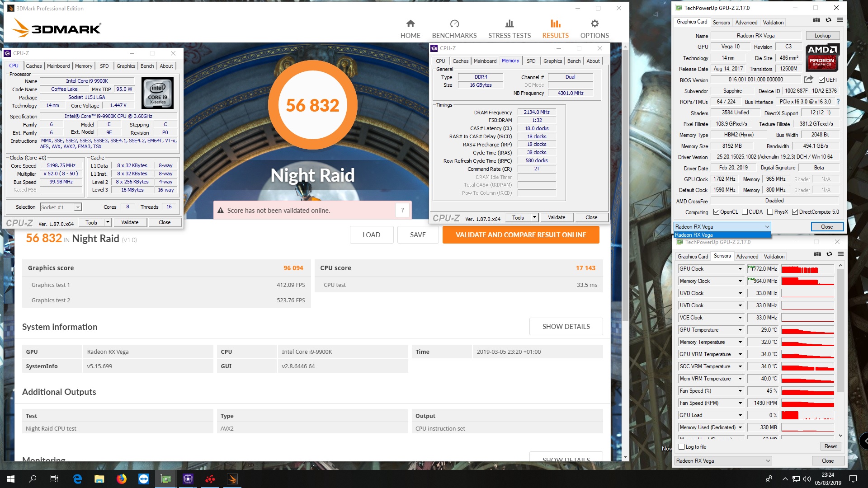The height and width of the screenshot is (488, 868).
Task: Open Tools dropdown arrow in right CPU-Z
Action: 534,217
